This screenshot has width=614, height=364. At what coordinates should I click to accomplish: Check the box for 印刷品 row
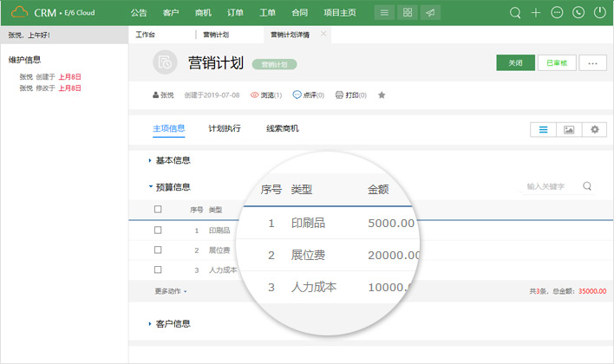(x=158, y=231)
